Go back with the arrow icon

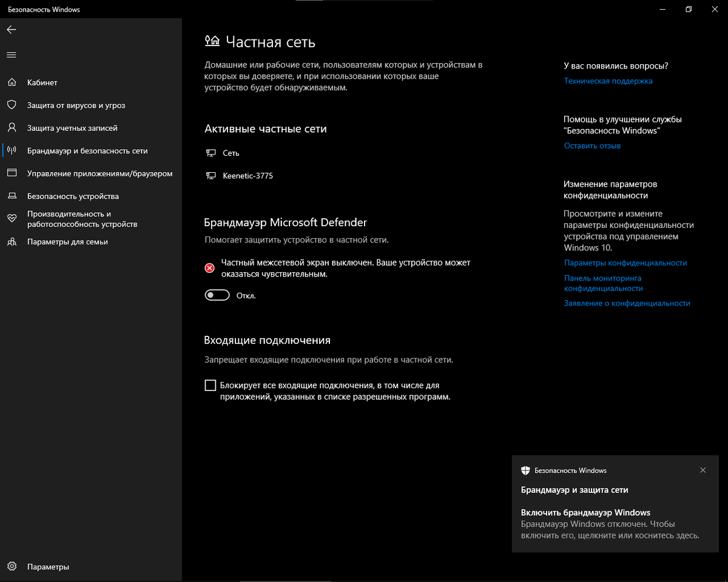[x=12, y=30]
